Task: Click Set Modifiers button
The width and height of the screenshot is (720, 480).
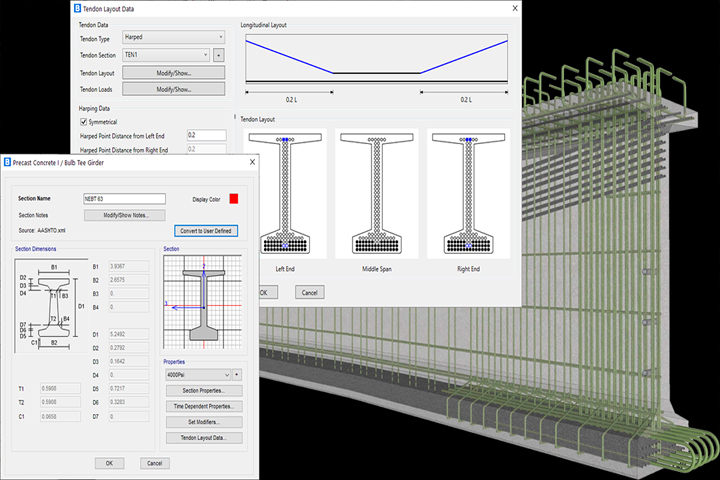Action: [x=204, y=422]
